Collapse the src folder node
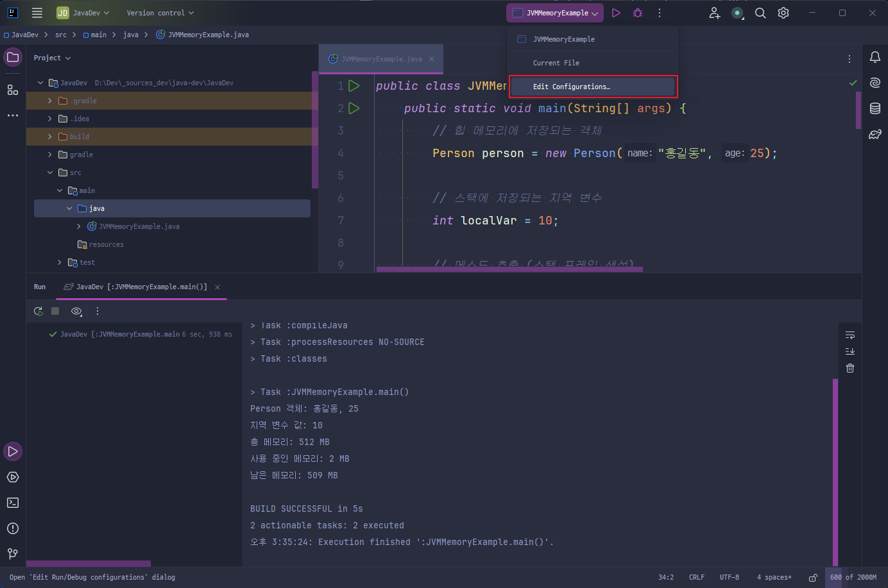 click(x=50, y=172)
